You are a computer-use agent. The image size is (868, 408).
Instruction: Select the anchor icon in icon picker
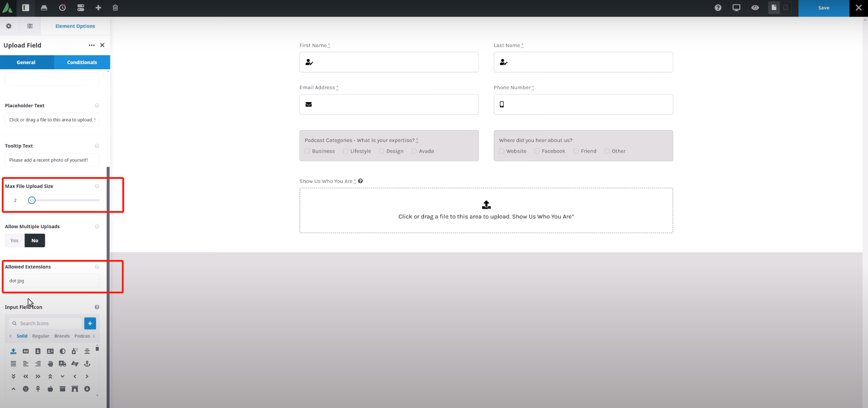pyautogui.click(x=87, y=364)
